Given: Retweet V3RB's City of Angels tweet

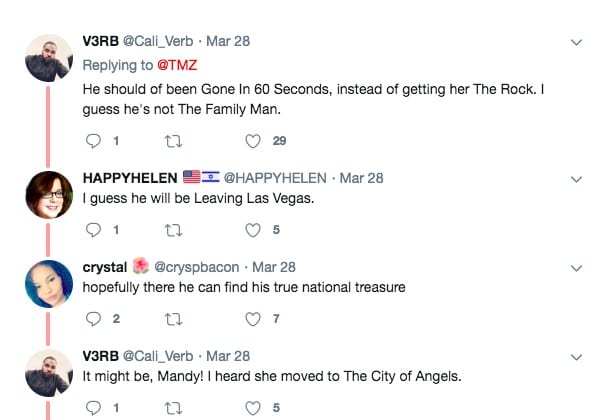Looking at the screenshot, I should tap(174, 408).
